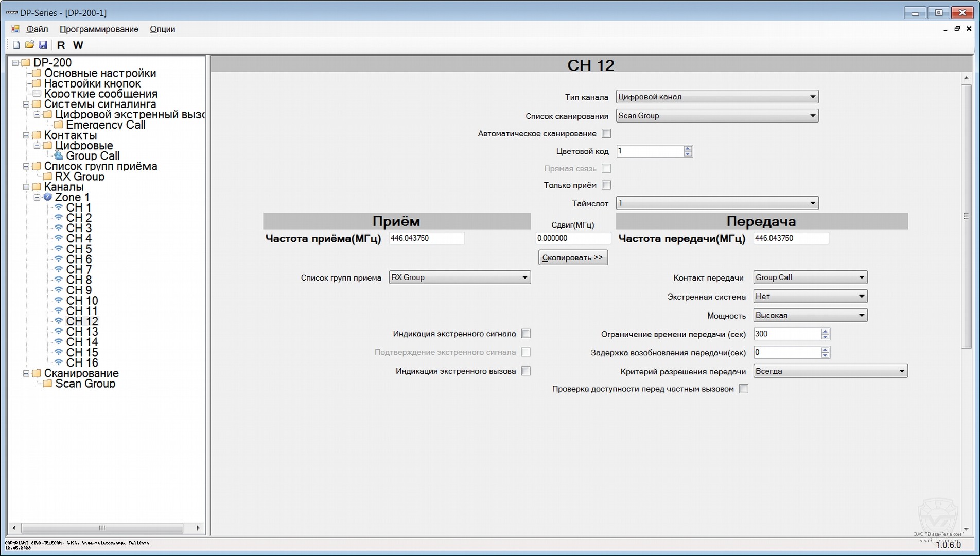Collapse the Каналы tree node

pyautogui.click(x=26, y=187)
